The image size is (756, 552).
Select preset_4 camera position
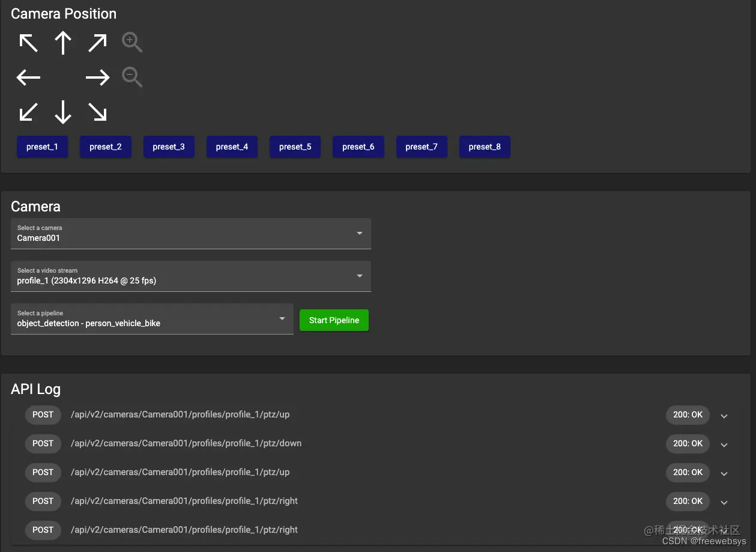[232, 147]
